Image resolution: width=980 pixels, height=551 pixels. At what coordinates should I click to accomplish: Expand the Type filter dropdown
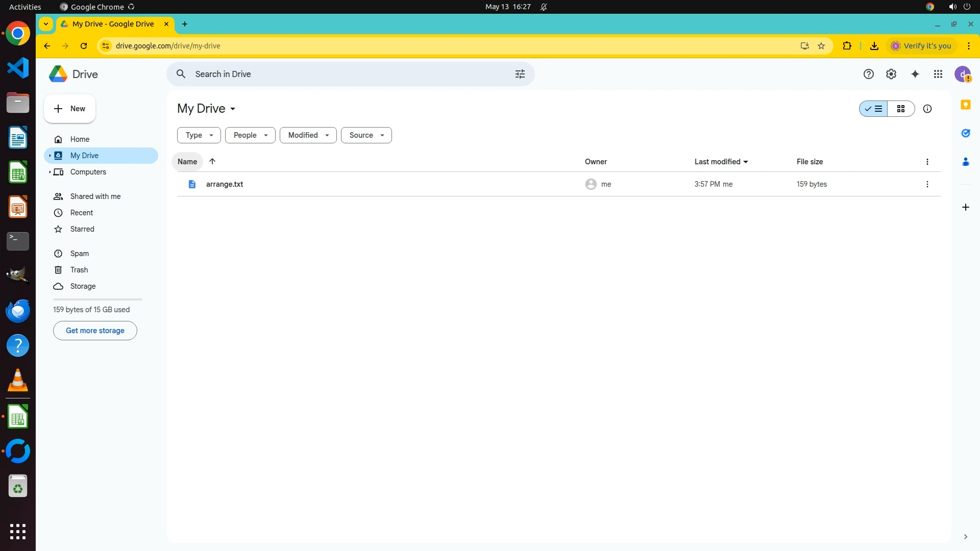(199, 135)
